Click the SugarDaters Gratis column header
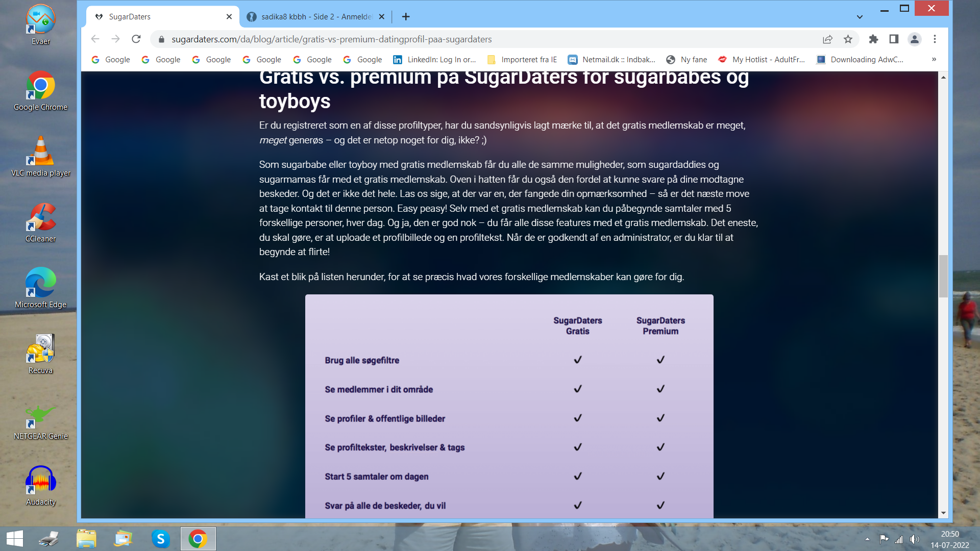This screenshot has height=551, width=980. pyautogui.click(x=578, y=326)
